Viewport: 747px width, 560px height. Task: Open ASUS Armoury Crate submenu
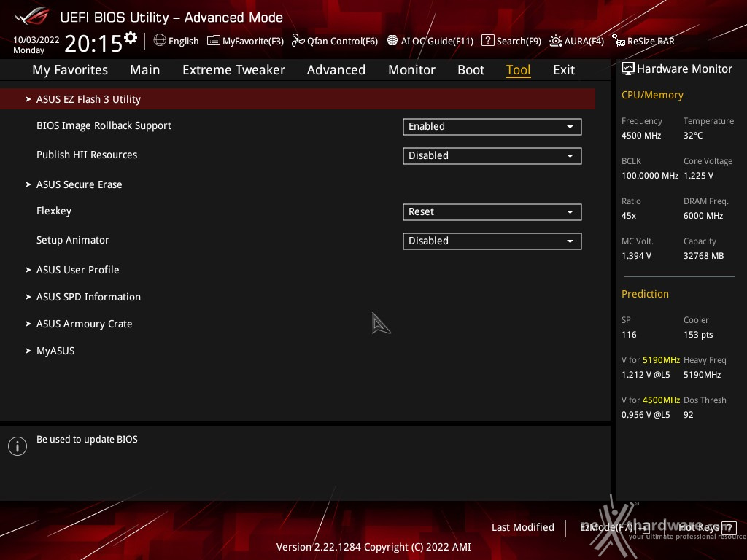click(84, 324)
